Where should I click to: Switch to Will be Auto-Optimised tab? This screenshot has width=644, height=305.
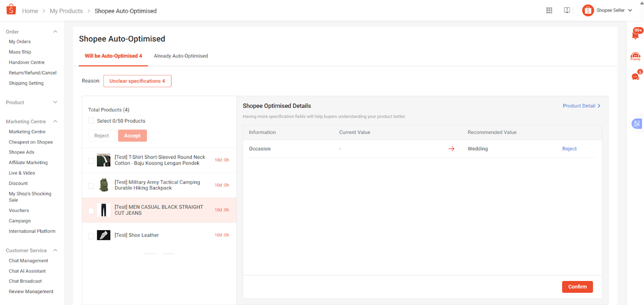(x=113, y=56)
